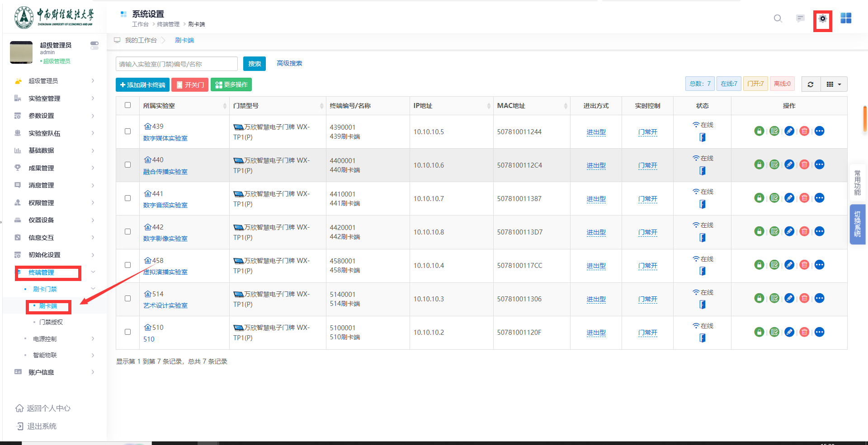
Task: Select 门禁授权 in the sidebar
Action: (x=51, y=322)
